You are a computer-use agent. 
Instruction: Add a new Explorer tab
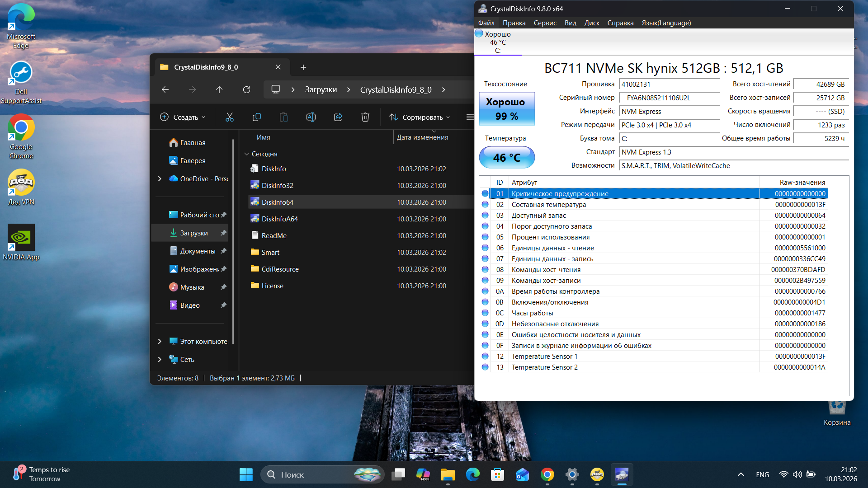point(303,67)
